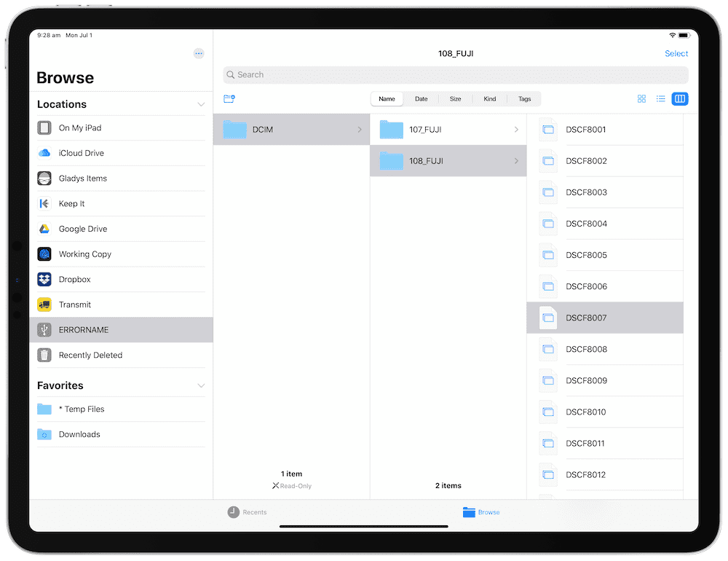Open the more options ellipsis button

[198, 53]
